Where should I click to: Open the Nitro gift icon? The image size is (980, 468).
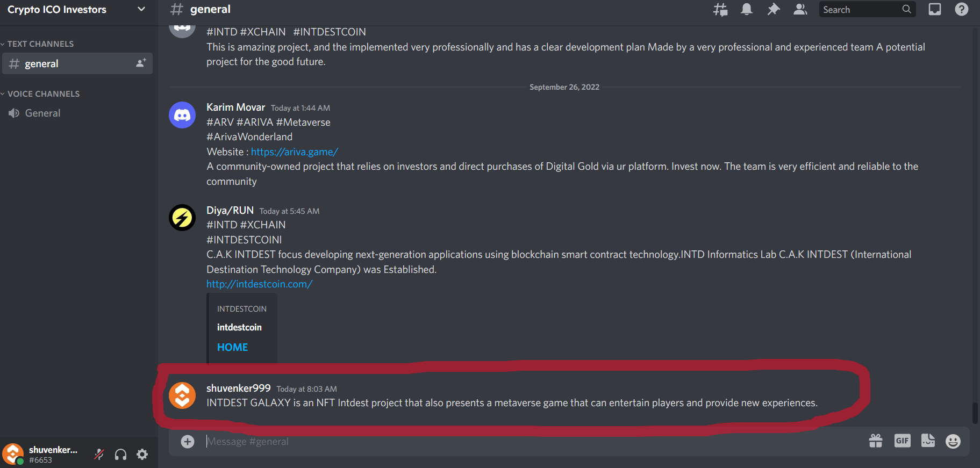click(x=876, y=441)
